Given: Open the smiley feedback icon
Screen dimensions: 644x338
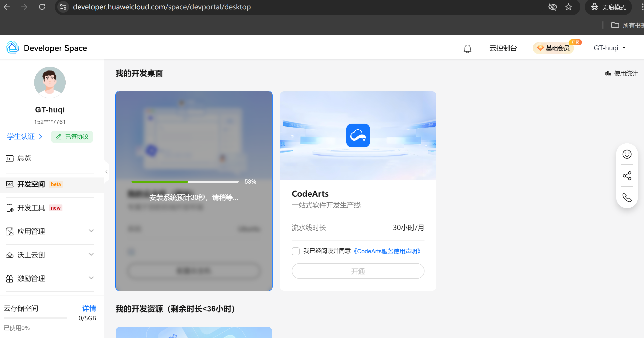Looking at the screenshot, I should (627, 154).
